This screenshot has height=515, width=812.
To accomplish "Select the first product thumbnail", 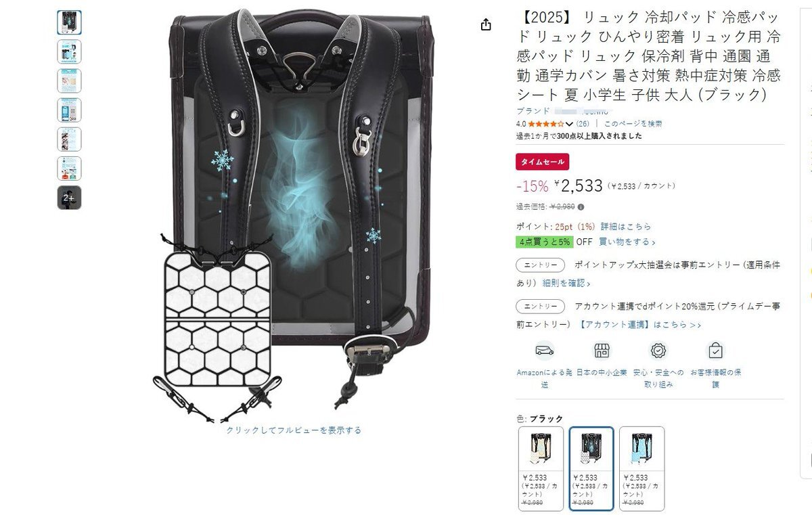I will pyautogui.click(x=69, y=22).
